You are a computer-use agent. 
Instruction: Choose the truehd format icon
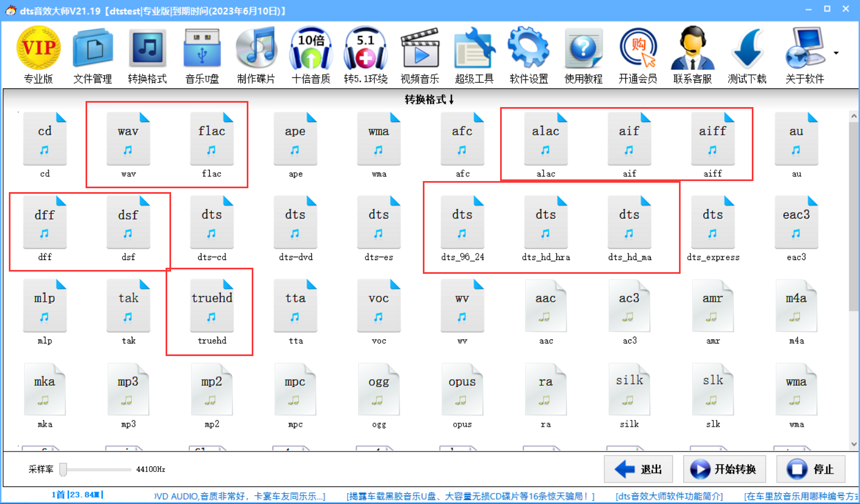point(212,311)
